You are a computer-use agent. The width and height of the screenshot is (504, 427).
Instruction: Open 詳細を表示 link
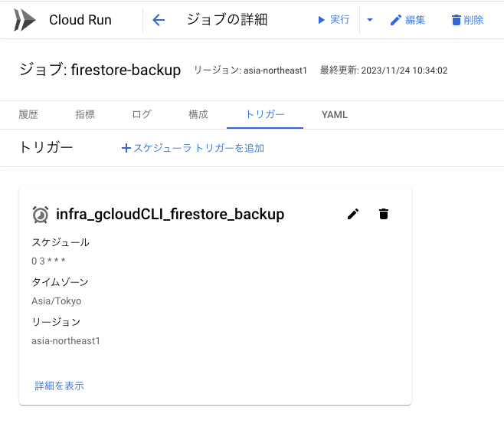[59, 386]
